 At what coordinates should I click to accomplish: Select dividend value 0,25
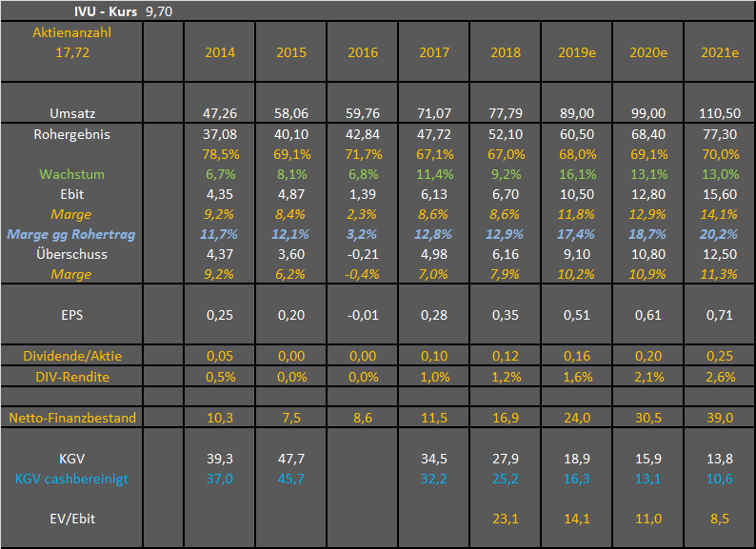[720, 356]
